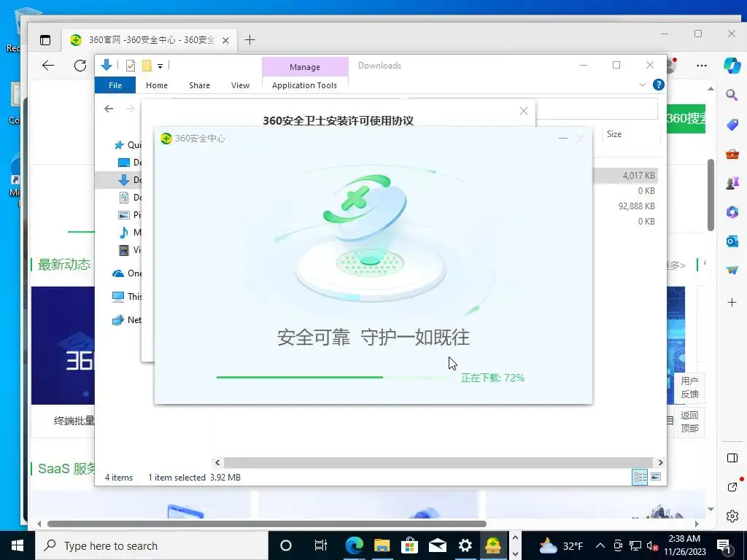Screen dimensions: 747x560
Task: Customize the Explorer quick access toolbar dropdown
Action: 160,66
